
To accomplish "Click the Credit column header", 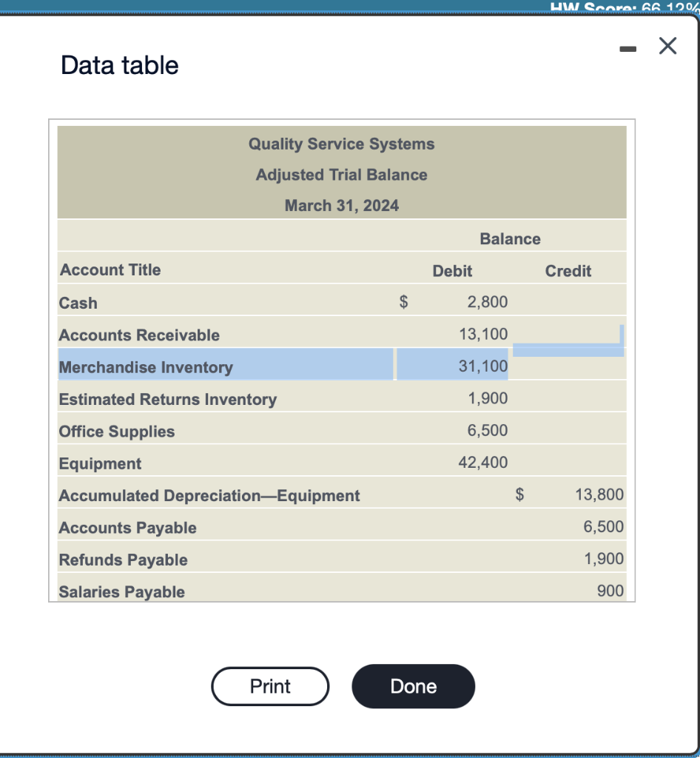I will coord(568,270).
